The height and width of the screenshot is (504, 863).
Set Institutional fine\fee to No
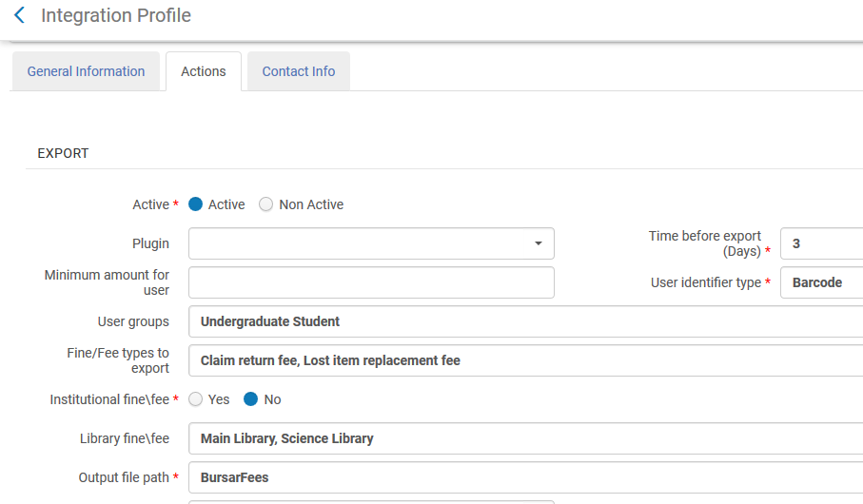[x=251, y=399]
